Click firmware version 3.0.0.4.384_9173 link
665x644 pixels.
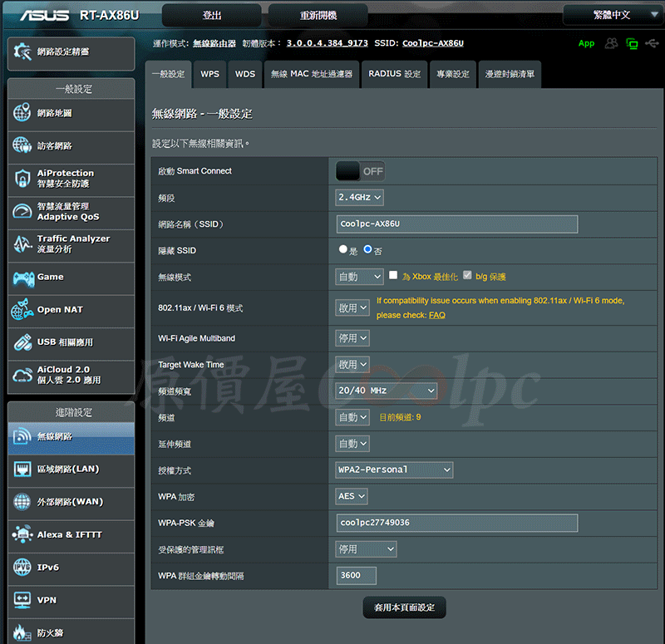pyautogui.click(x=327, y=43)
